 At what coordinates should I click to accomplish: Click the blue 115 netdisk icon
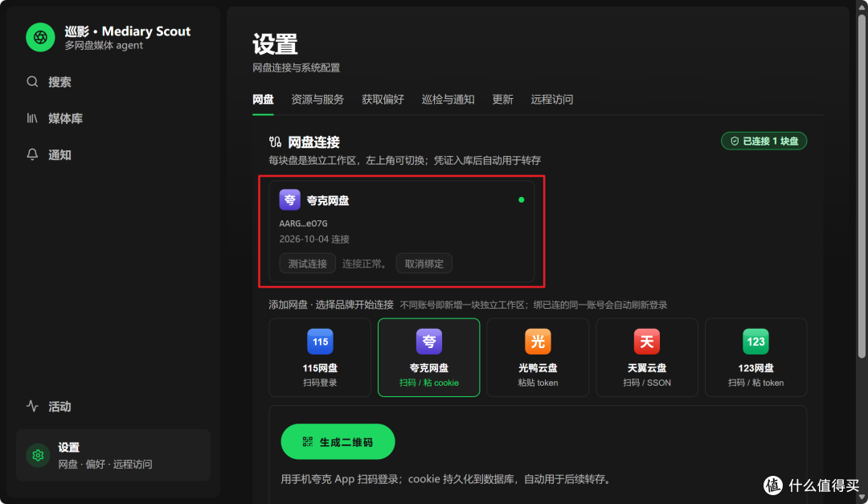(320, 341)
